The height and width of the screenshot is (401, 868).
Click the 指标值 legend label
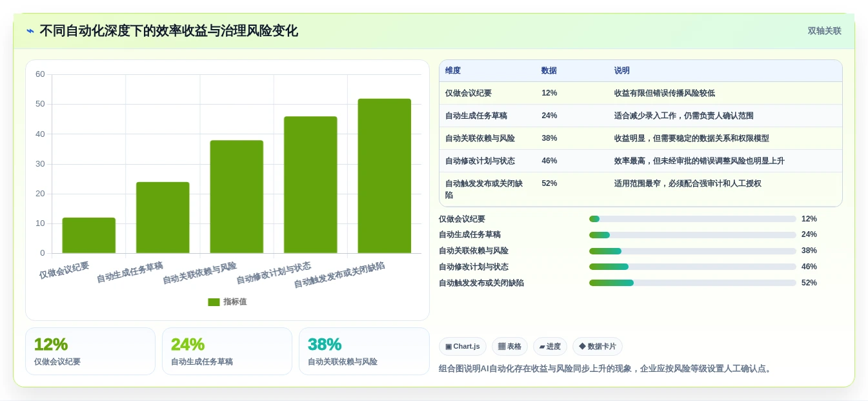235,302
